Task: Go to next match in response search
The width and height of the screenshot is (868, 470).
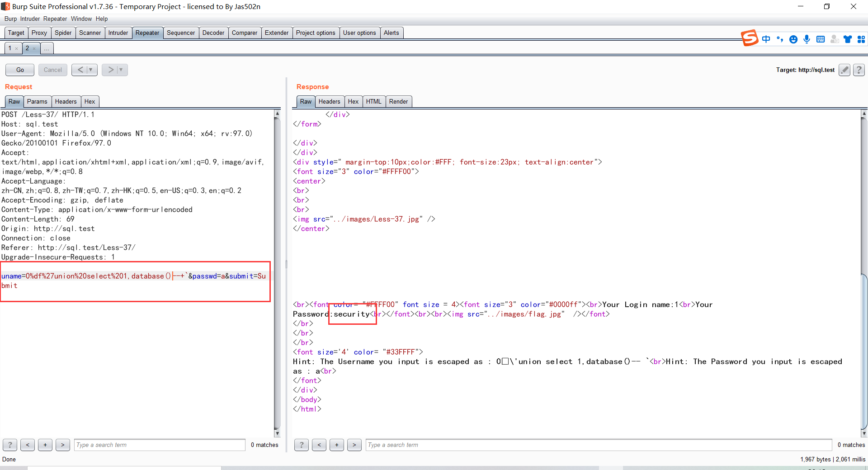Action: 354,445
